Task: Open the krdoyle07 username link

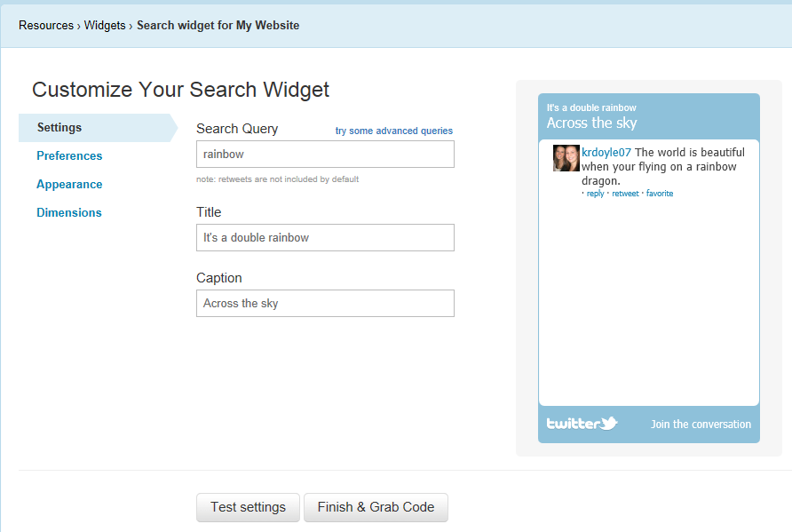Action: coord(606,153)
